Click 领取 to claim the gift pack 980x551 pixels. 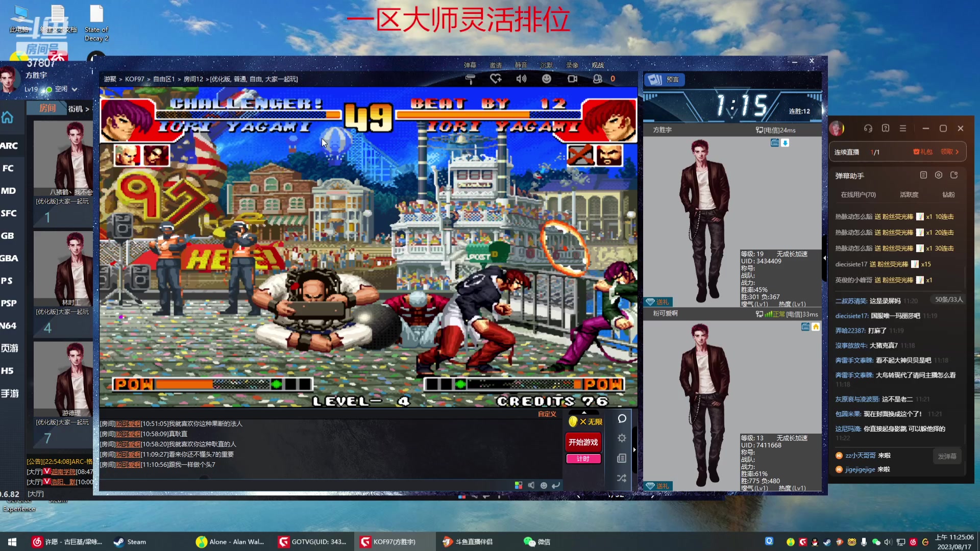[x=949, y=152]
